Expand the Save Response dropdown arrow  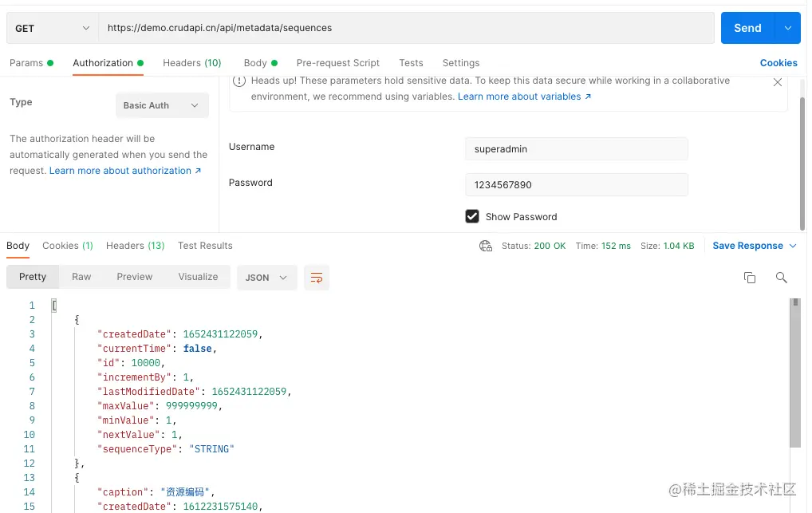click(x=792, y=246)
